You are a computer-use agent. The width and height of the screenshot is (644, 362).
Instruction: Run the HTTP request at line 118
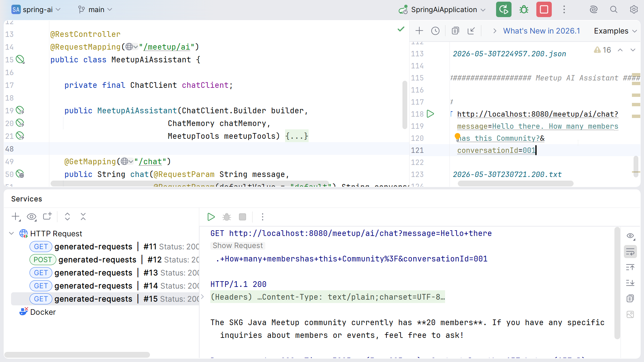[x=430, y=114]
